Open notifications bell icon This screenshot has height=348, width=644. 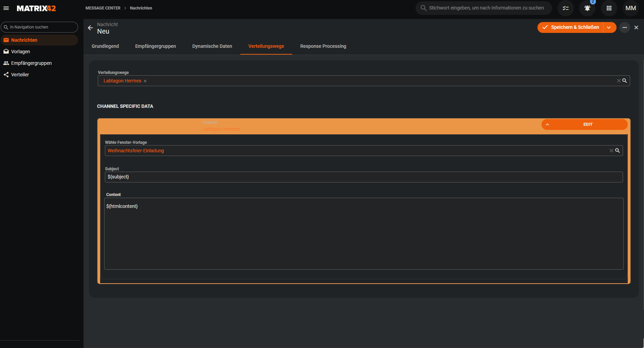coord(587,8)
